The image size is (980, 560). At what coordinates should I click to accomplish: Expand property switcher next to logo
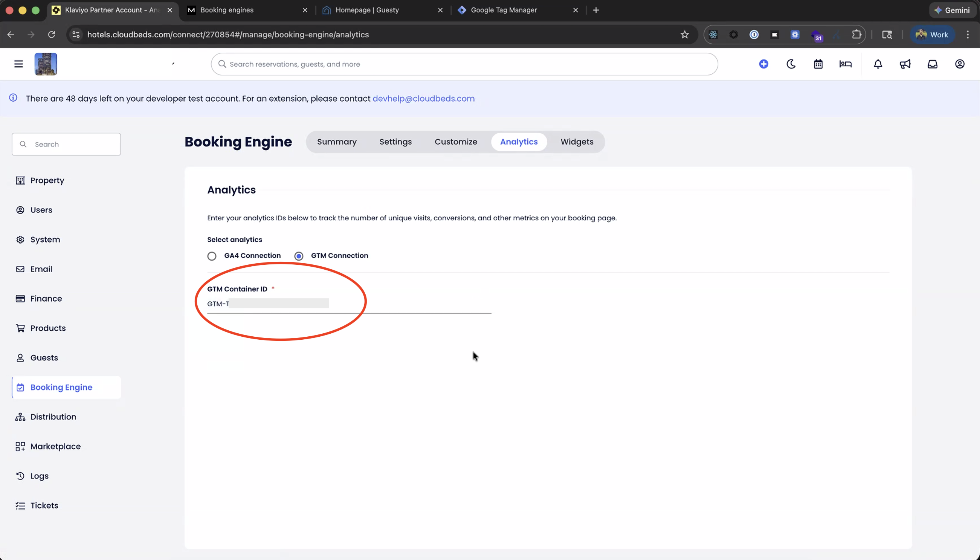coord(173,64)
